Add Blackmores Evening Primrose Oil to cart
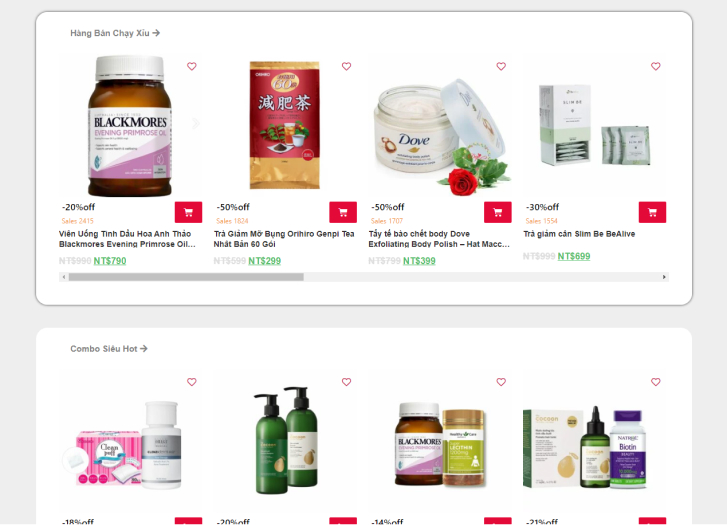The width and height of the screenshot is (727, 525). tap(188, 212)
